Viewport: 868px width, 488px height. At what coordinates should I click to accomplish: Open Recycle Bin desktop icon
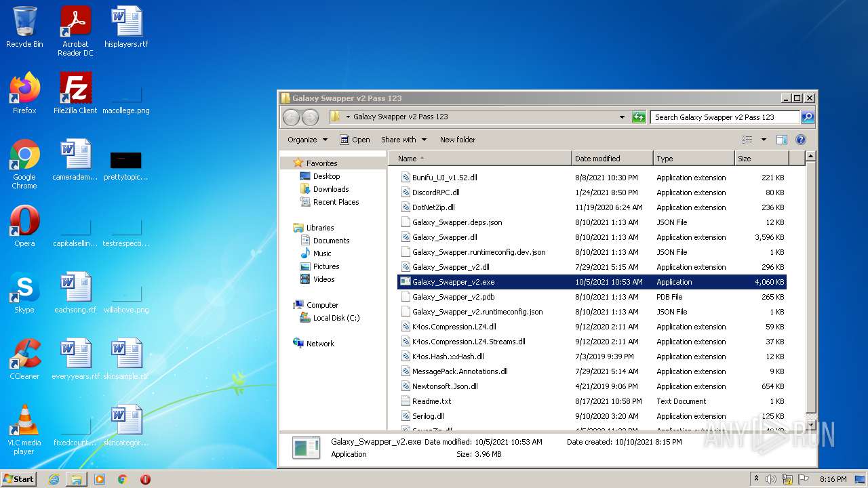coord(24,27)
